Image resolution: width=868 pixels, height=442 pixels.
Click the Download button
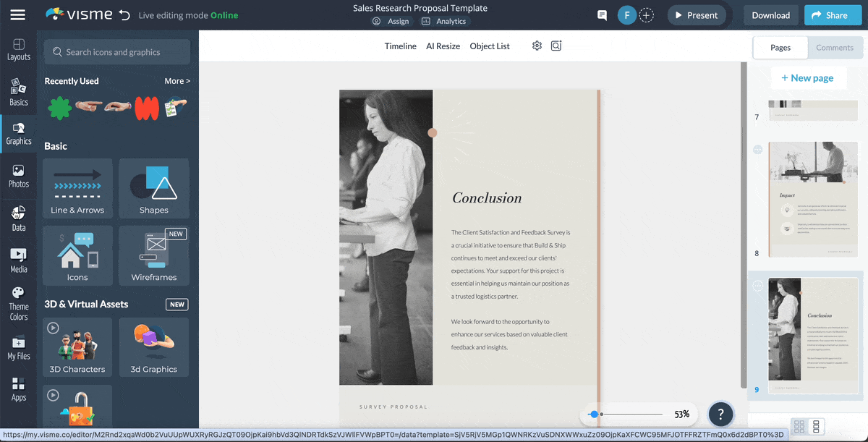click(x=770, y=15)
